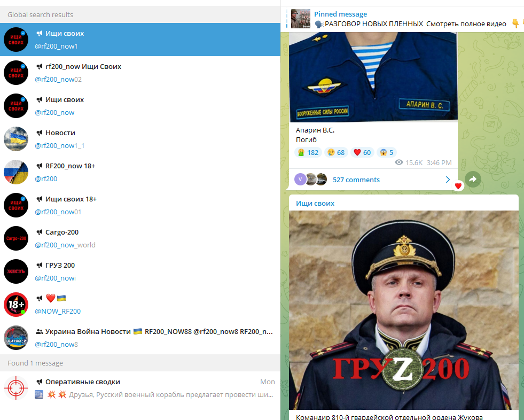524x420 pixels.
Task: Toggle the crying face 68 reaction
Action: point(336,152)
